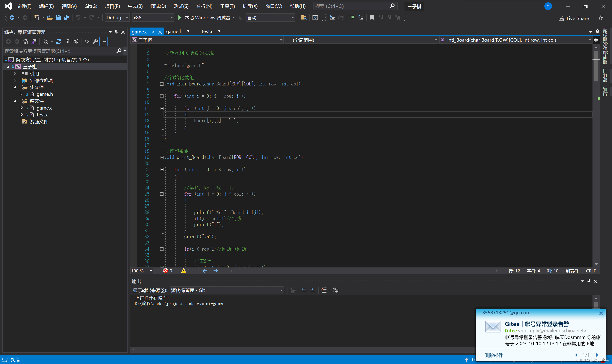
Task: Refresh Solution Explorer with sync icon
Action: [x=58, y=41]
